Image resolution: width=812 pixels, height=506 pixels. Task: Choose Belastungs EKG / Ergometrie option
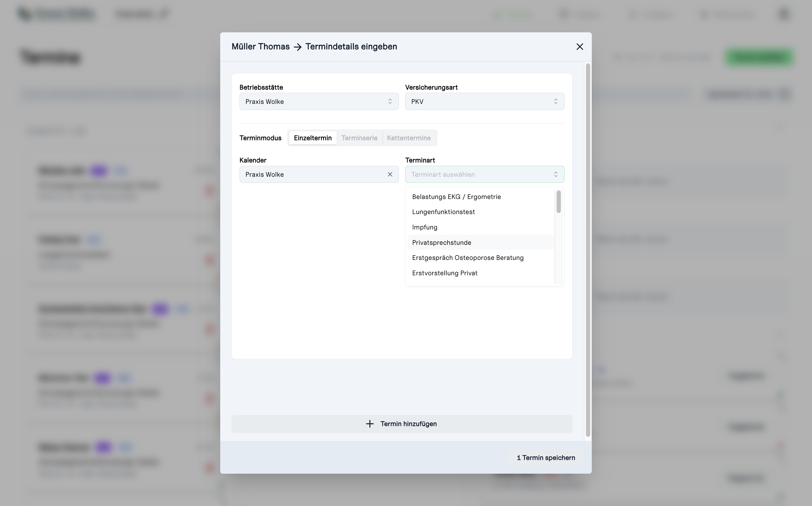pyautogui.click(x=481, y=197)
